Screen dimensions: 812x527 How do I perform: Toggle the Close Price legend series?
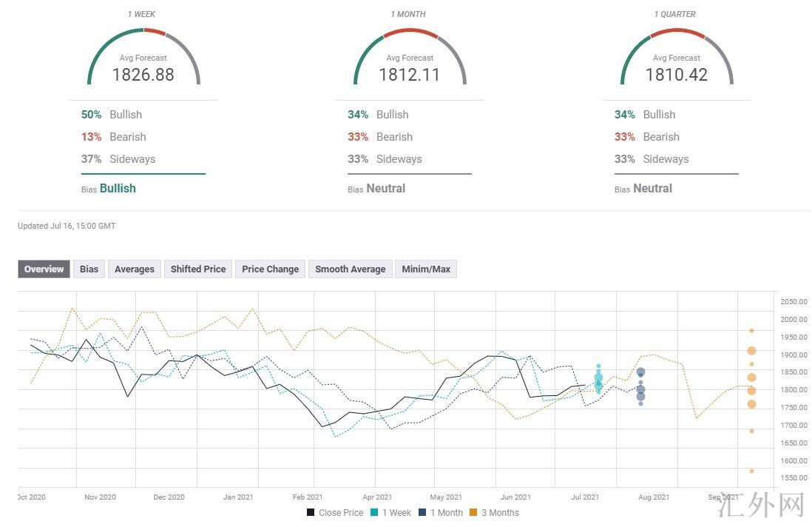tap(335, 513)
